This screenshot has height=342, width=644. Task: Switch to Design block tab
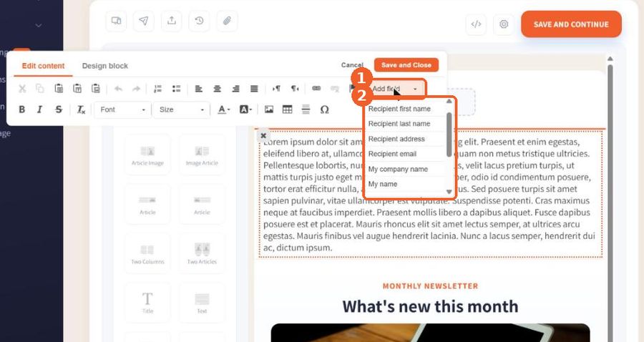coord(105,66)
